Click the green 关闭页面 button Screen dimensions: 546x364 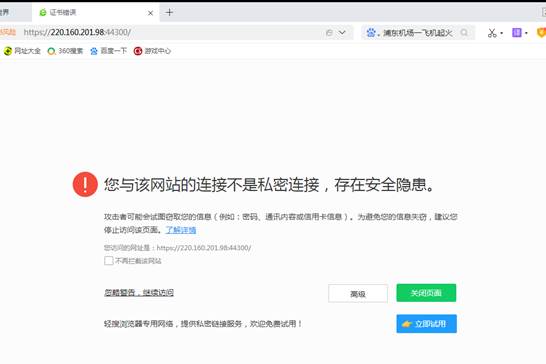pos(426,293)
